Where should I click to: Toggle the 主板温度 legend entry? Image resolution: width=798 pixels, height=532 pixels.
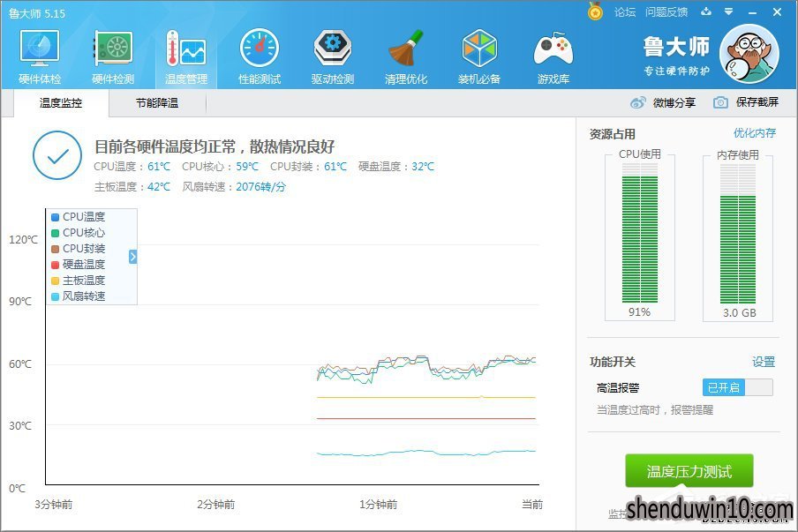pos(79,281)
